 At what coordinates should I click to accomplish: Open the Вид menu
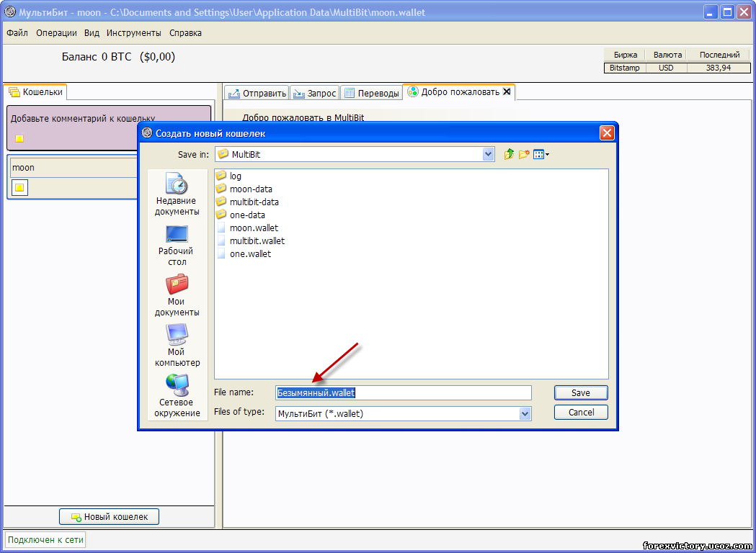92,33
